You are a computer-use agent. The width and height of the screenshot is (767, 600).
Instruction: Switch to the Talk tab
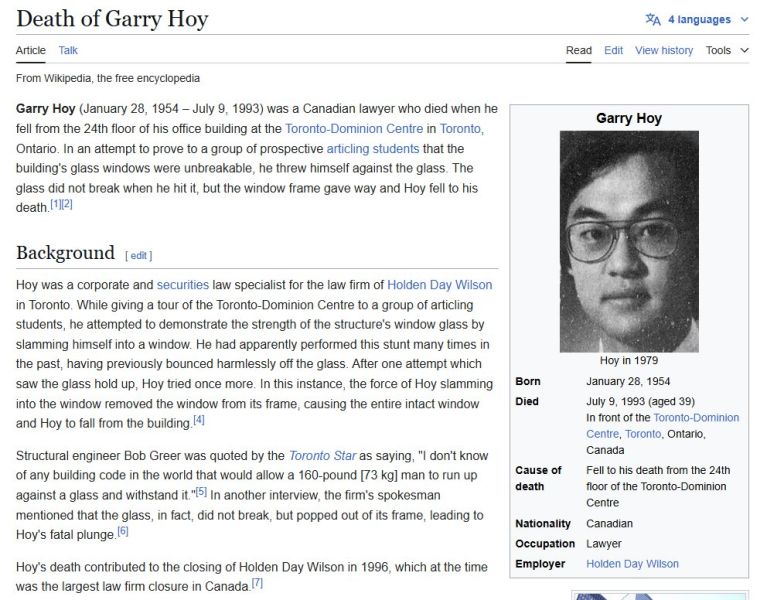pyautogui.click(x=68, y=50)
